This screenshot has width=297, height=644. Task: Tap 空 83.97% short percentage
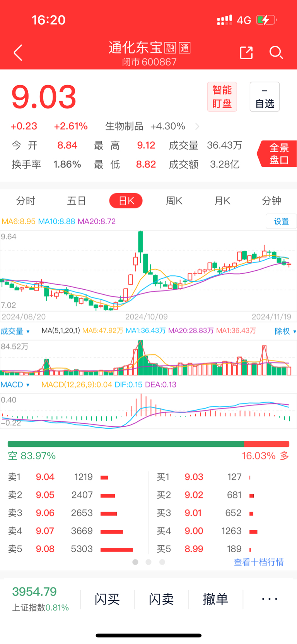pos(32,456)
